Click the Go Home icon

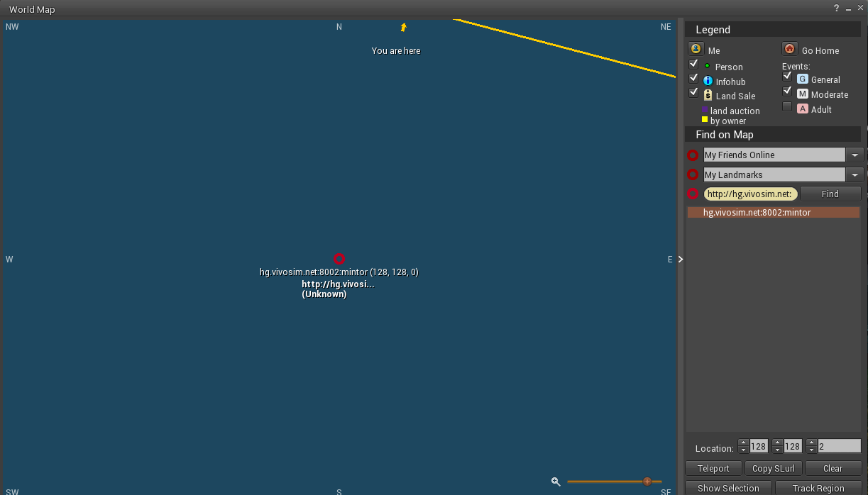[x=789, y=48]
